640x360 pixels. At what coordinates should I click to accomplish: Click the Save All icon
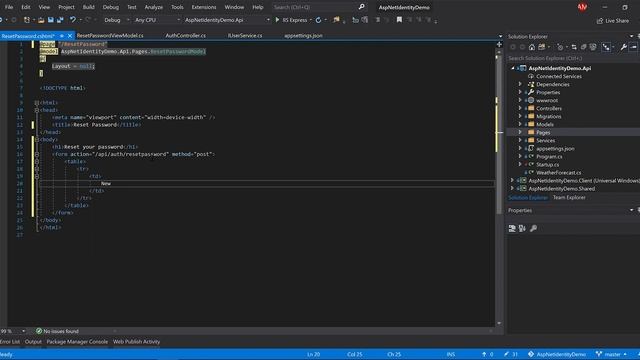[x=60, y=20]
